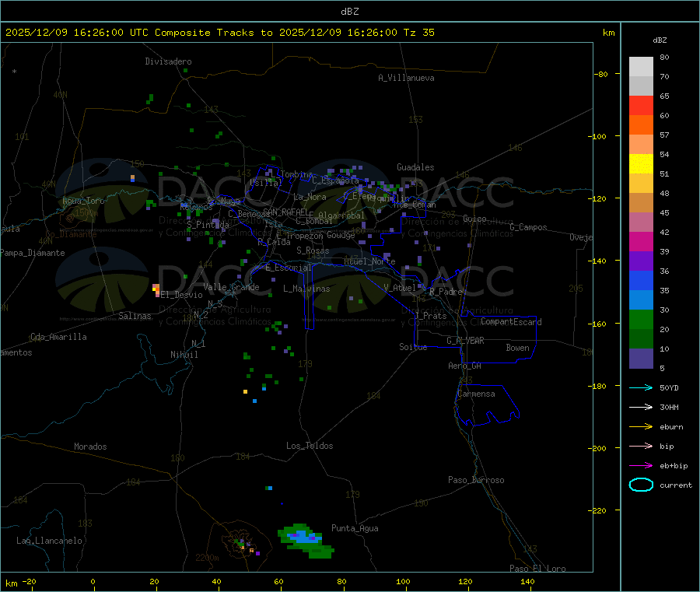
Task: Click the 'Lag.Llancanelo' map label
Action: click(x=50, y=541)
